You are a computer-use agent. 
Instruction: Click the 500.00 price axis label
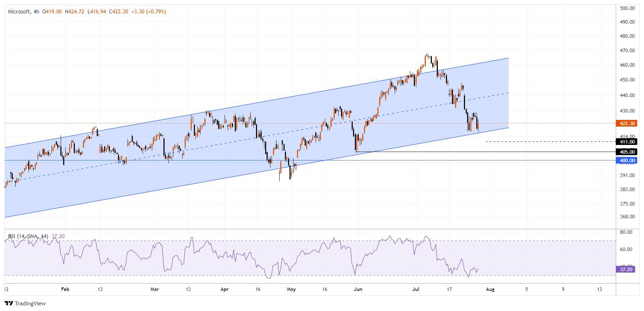pyautogui.click(x=627, y=8)
